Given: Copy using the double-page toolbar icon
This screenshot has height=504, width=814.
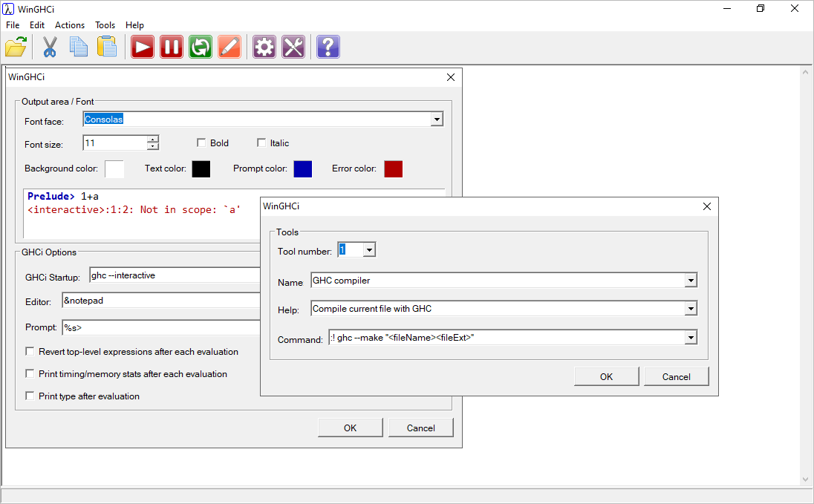Looking at the screenshot, I should pos(79,47).
